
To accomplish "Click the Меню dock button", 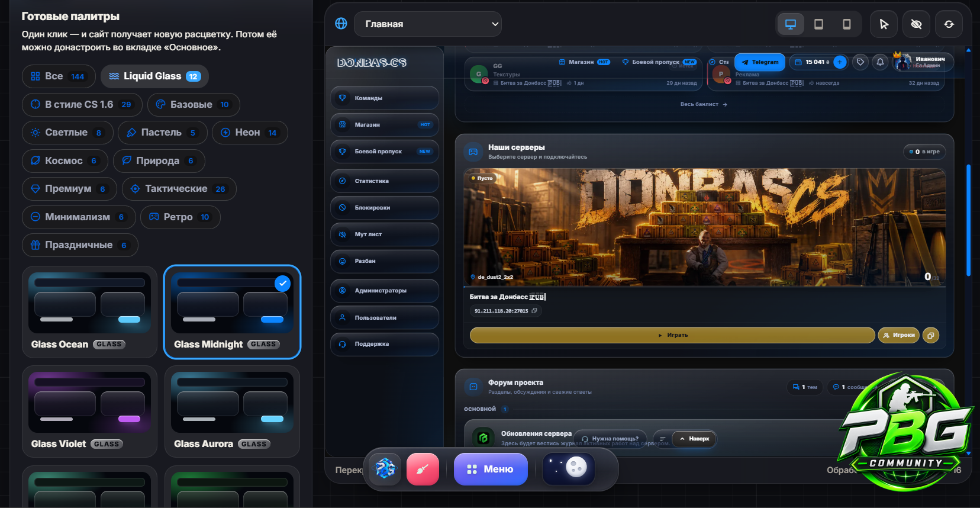I will click(x=491, y=469).
